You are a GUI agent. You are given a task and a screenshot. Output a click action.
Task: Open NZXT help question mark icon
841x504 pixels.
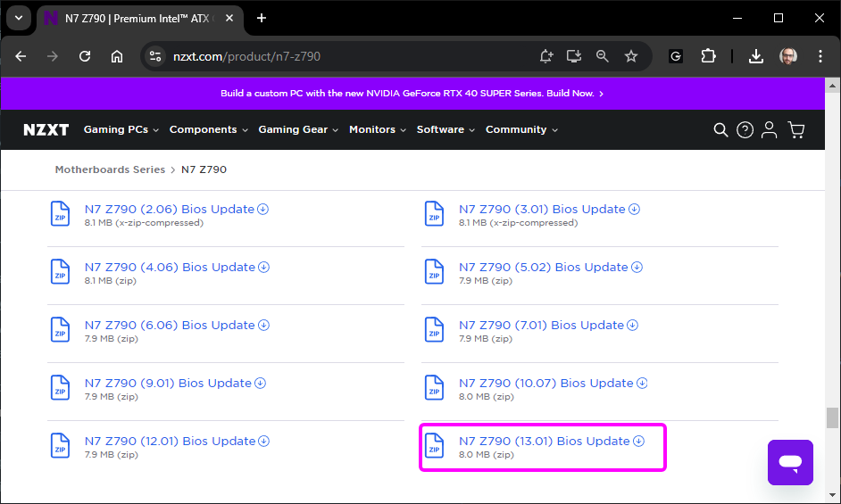coord(745,129)
